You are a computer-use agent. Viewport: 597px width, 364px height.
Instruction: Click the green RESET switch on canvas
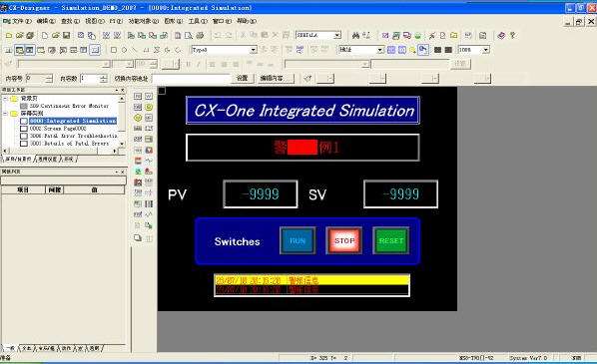(391, 240)
